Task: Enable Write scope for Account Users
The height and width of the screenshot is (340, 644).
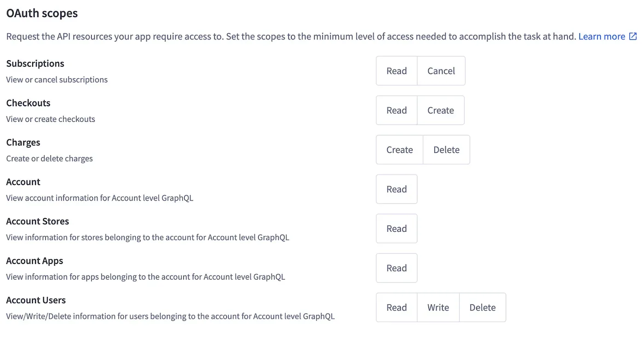Action: coord(438,307)
